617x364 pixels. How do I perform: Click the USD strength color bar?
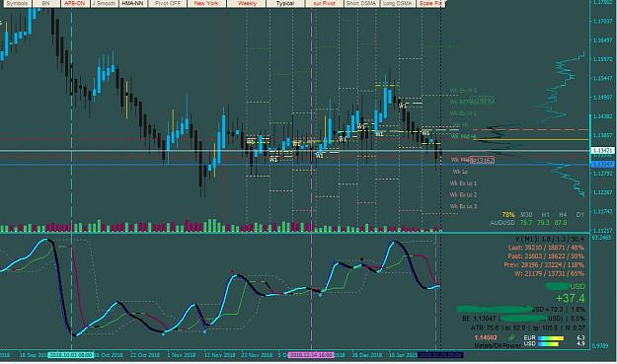tap(548, 344)
